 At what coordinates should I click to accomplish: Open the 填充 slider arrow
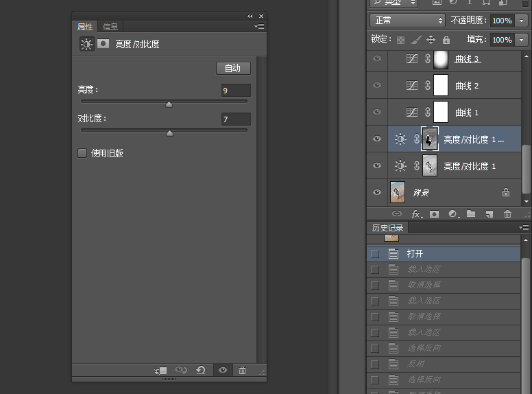521,40
